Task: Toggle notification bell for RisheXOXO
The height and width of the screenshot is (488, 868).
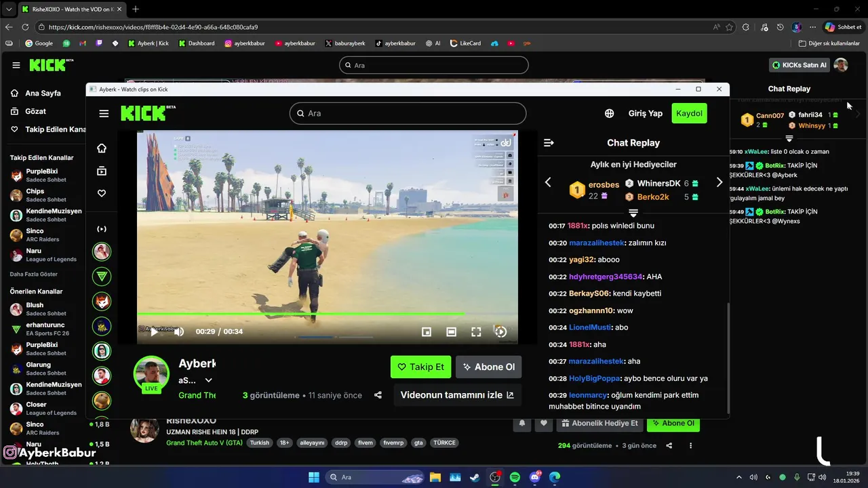Action: pos(521,424)
